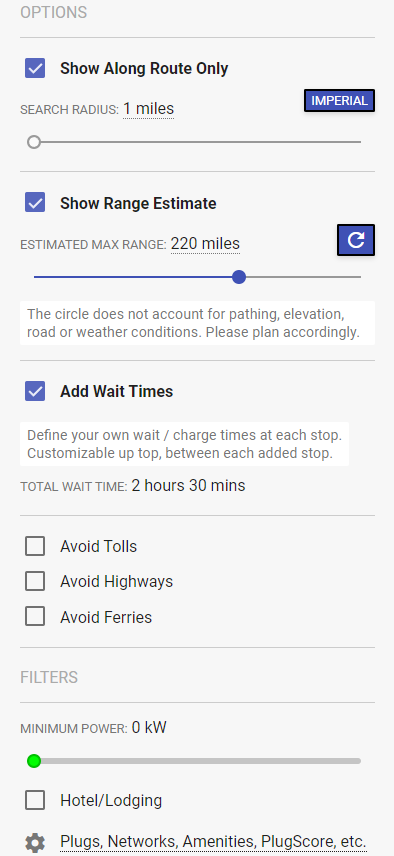394x856 pixels.
Task: Click the gear icon beside Plugs, Networks
Action: pos(35,843)
